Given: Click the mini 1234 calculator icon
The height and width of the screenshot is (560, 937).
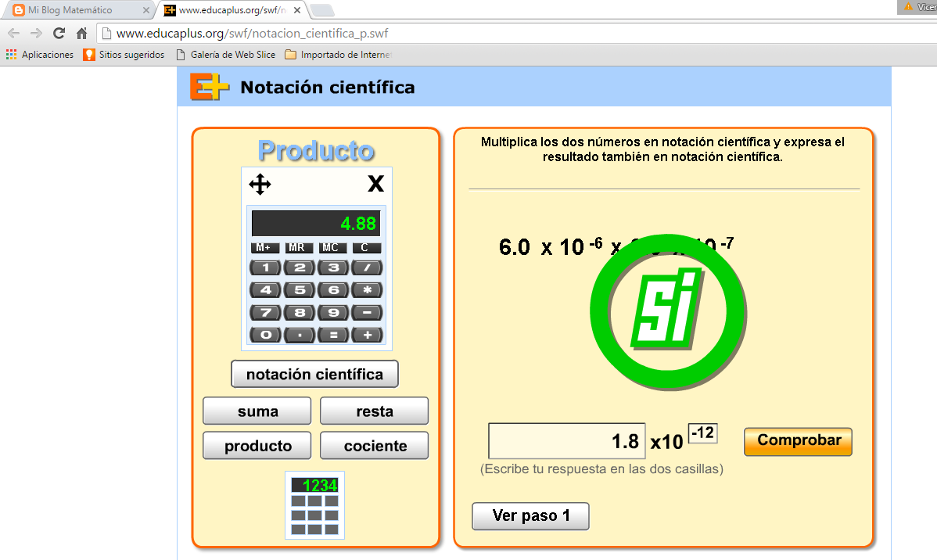Looking at the screenshot, I should 316,505.
